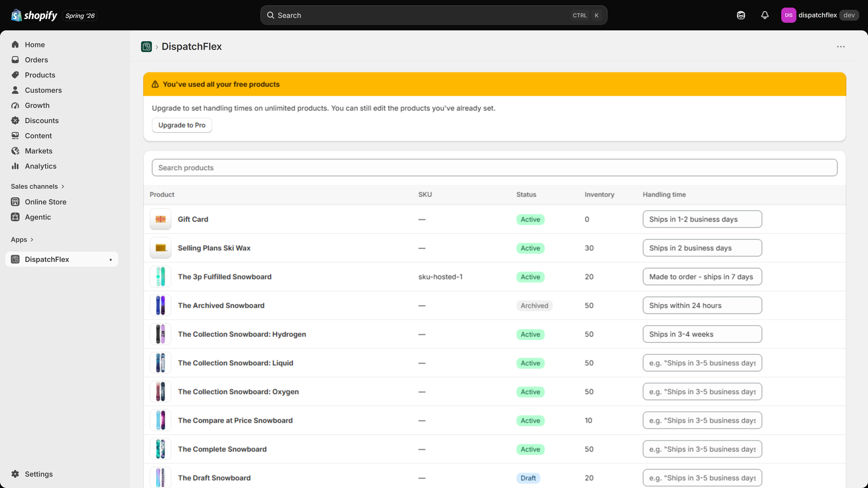The width and height of the screenshot is (868, 488).
Task: Click the Online Store icon
Action: click(x=15, y=202)
